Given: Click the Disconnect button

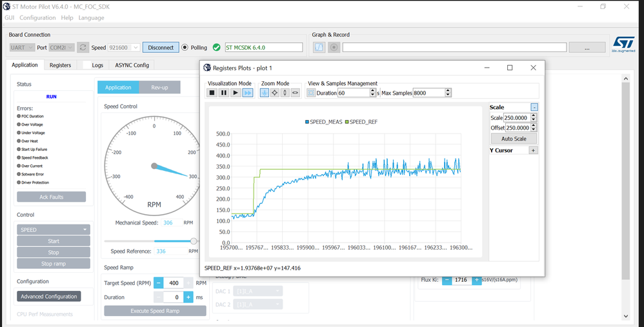Looking at the screenshot, I should [x=161, y=48].
